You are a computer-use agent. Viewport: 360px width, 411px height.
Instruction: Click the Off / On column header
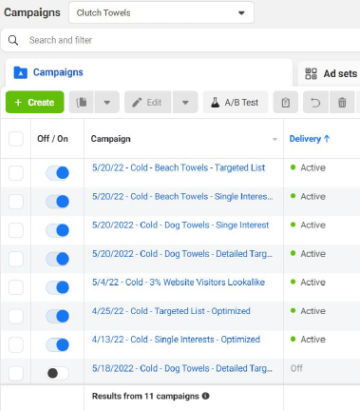(x=53, y=139)
